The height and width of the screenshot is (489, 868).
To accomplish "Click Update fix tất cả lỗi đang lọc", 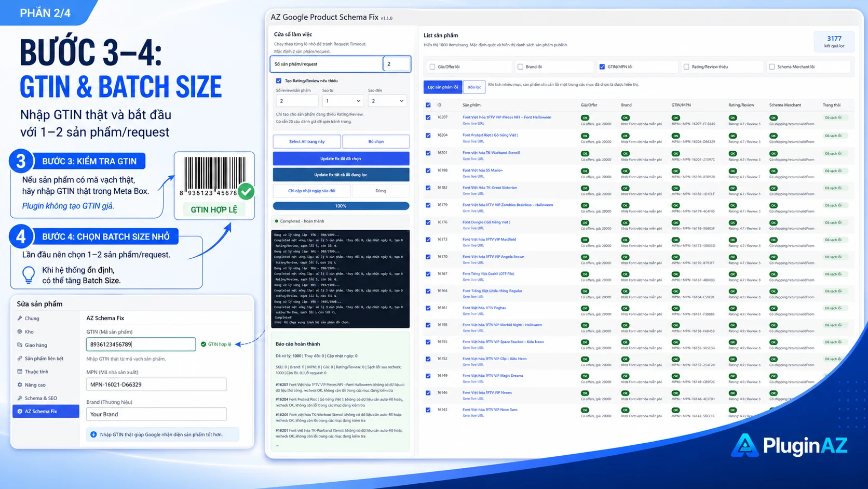I will (341, 175).
